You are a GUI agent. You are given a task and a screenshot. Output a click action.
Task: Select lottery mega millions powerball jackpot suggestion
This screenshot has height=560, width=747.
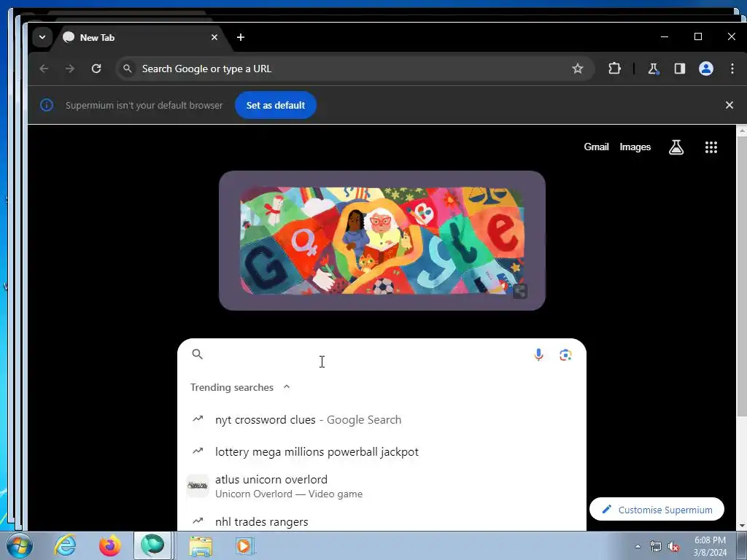point(382,451)
